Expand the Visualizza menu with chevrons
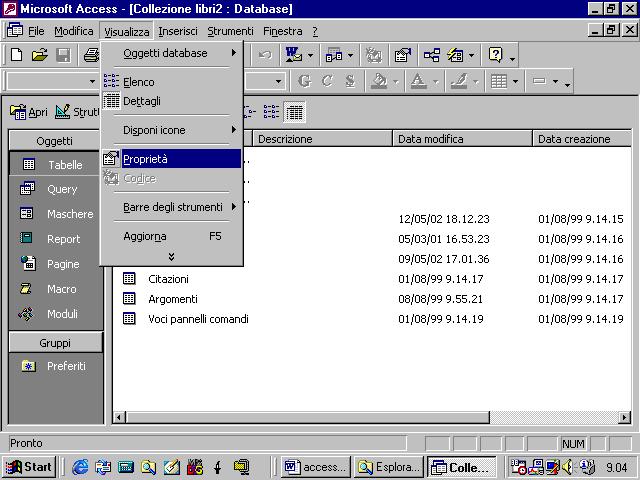The image size is (640, 480). [x=171, y=256]
